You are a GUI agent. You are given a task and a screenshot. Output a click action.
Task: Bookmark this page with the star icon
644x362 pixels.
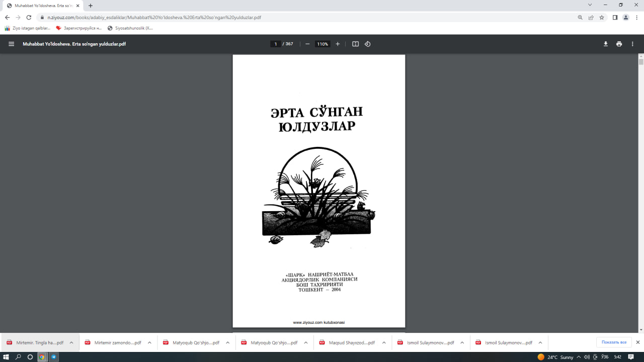(602, 17)
